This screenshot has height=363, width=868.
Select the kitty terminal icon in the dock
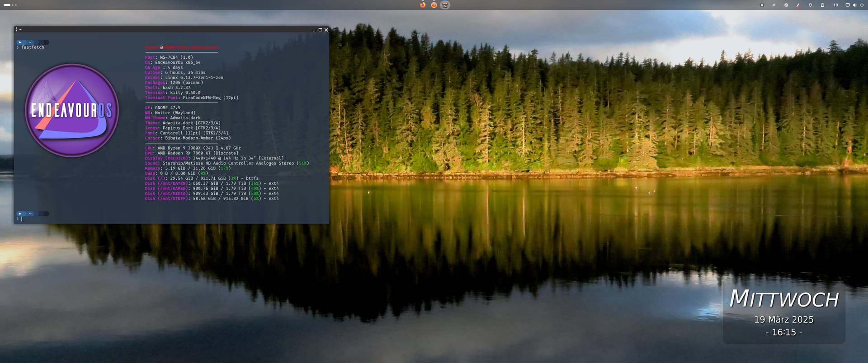[445, 5]
